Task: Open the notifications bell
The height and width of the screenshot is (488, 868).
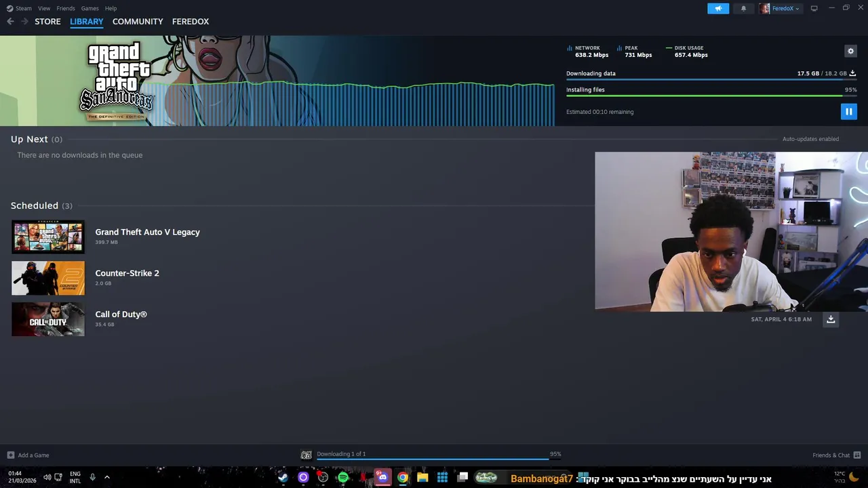Action: point(743,8)
